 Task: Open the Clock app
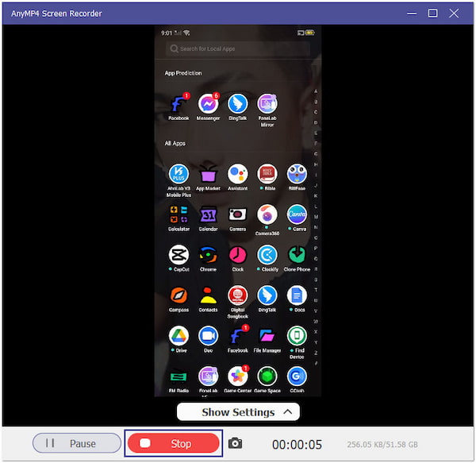point(238,255)
